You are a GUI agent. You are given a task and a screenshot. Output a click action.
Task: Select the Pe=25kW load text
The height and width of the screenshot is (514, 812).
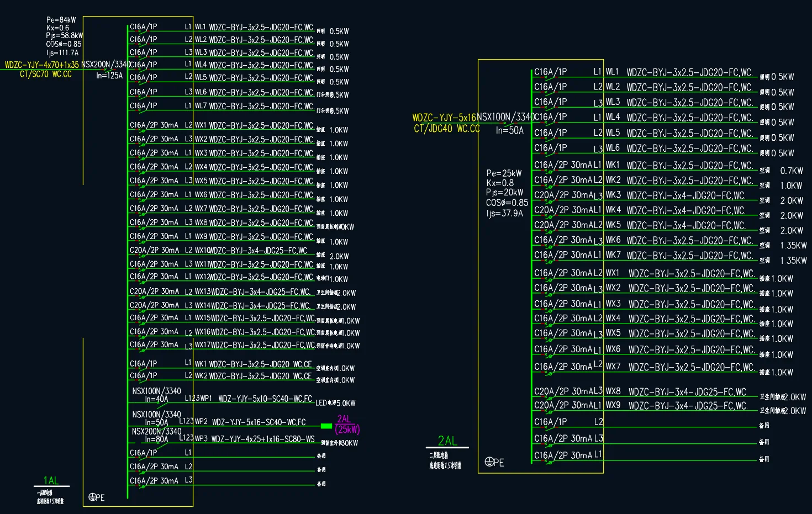pos(504,173)
